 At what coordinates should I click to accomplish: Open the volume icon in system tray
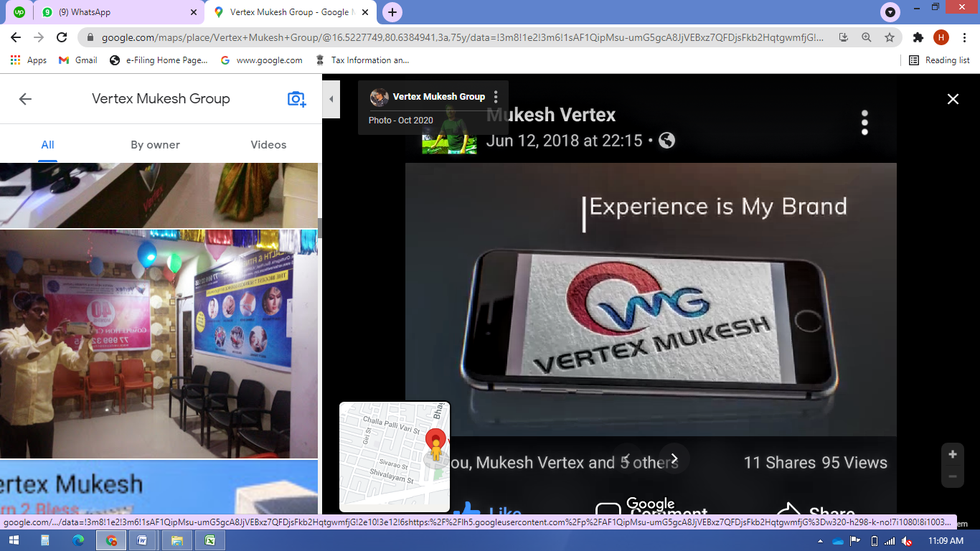pyautogui.click(x=908, y=540)
